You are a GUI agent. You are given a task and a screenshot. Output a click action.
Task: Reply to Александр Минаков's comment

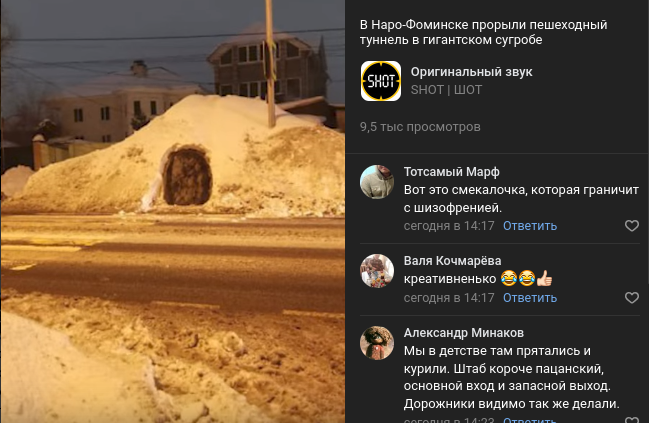(530, 420)
